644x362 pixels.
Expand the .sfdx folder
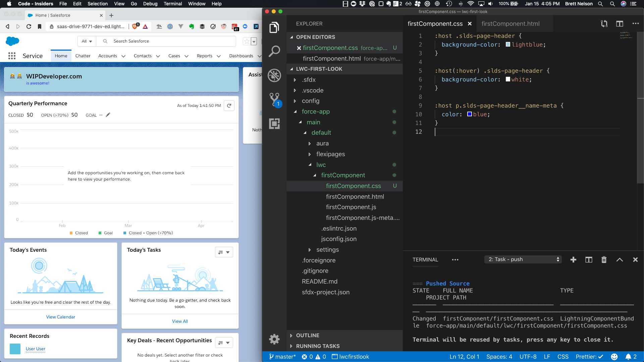(295, 80)
